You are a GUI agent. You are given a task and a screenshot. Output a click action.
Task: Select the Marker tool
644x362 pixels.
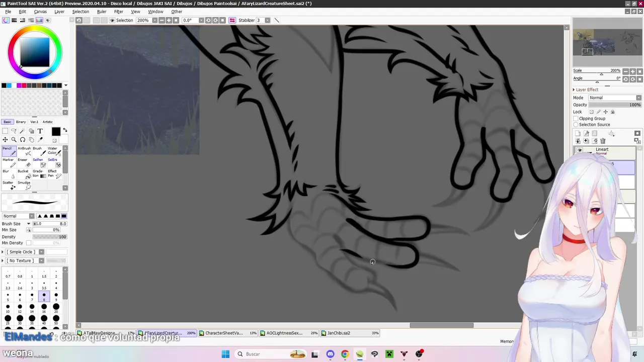coord(10,162)
